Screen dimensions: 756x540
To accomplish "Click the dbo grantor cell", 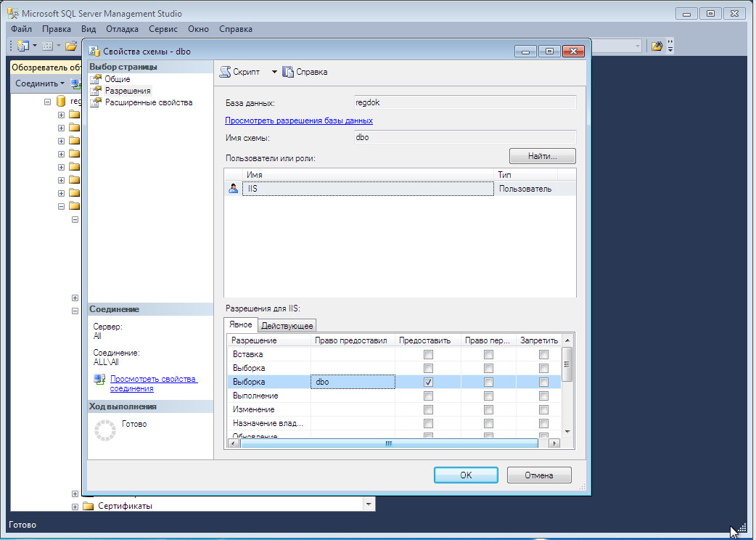I will pyautogui.click(x=353, y=382).
